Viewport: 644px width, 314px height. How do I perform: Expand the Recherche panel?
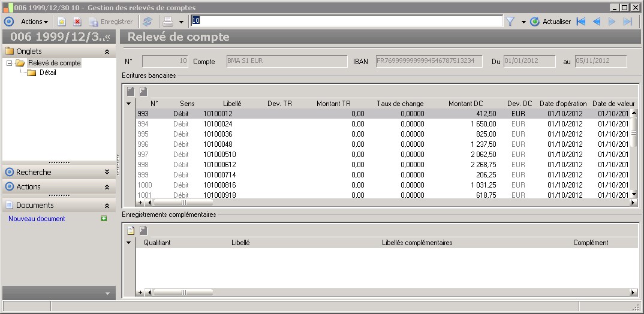[x=107, y=172]
